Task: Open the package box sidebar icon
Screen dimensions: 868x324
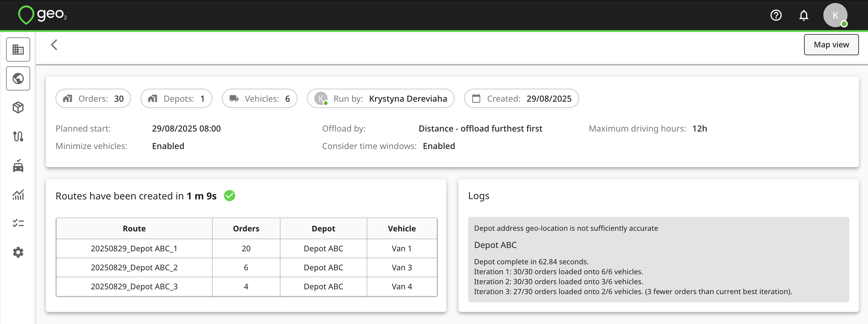Action: coord(18,108)
